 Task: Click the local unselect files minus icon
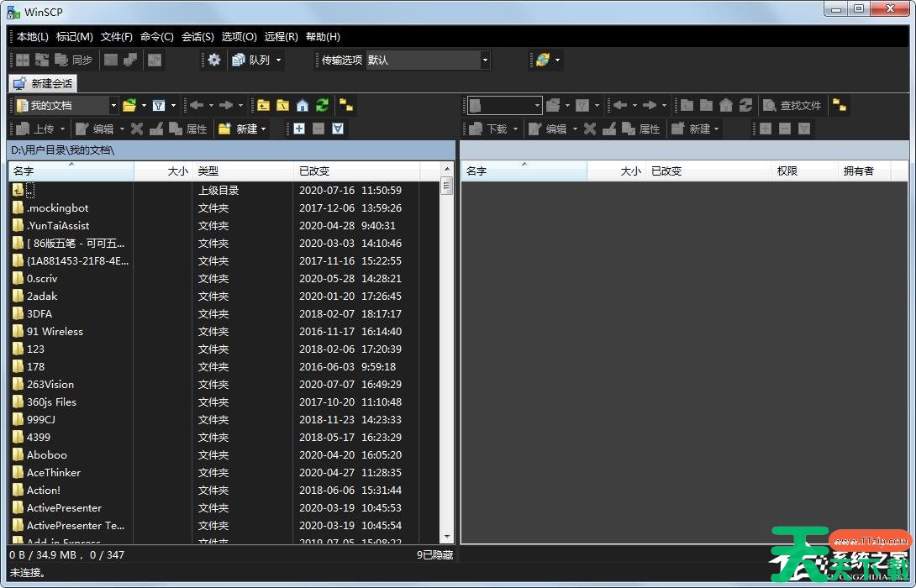pos(318,129)
